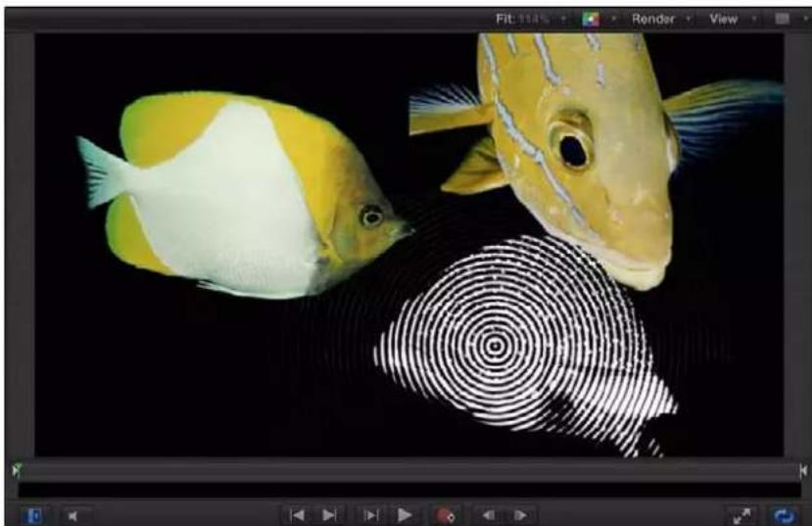Toggle the red Record animation button
This screenshot has width=812, height=526.
445,515
